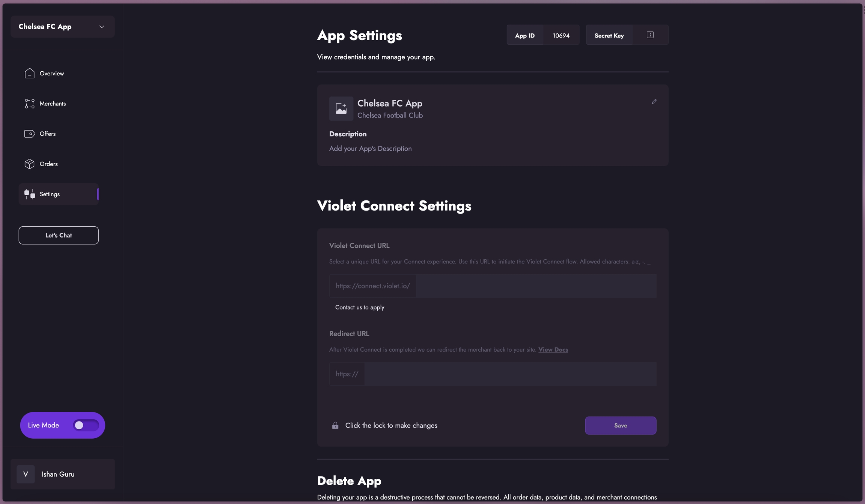Click the Offers tag icon
This screenshot has height=504, width=865.
click(x=29, y=134)
